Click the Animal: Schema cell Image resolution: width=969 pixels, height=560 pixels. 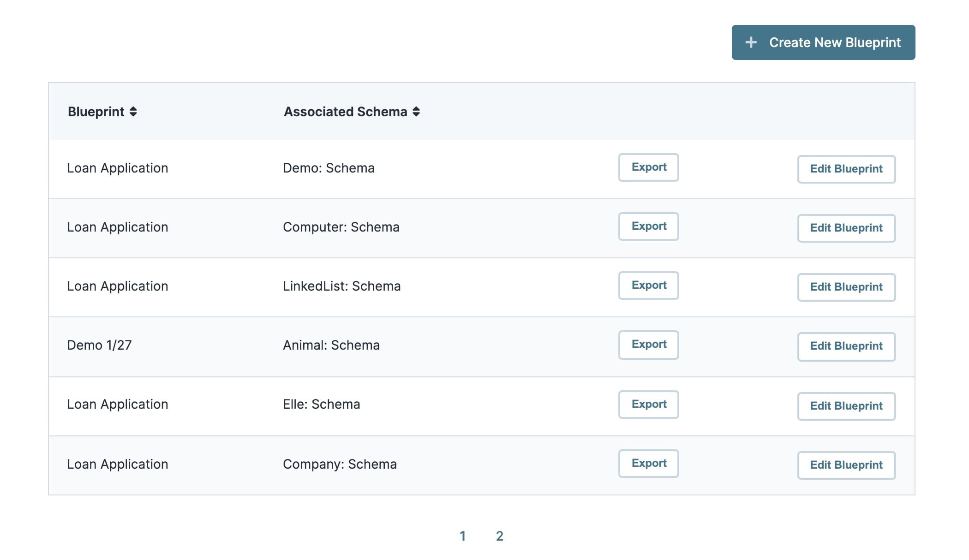coord(331,345)
